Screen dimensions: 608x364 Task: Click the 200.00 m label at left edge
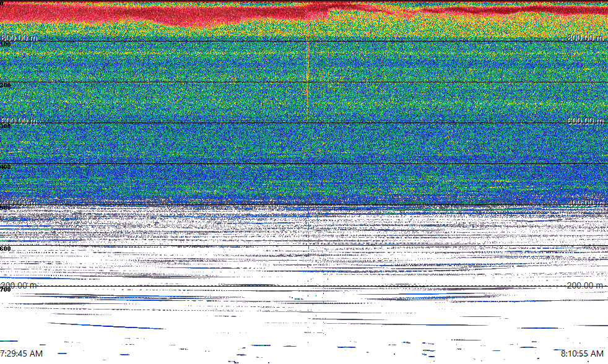tap(19, 285)
